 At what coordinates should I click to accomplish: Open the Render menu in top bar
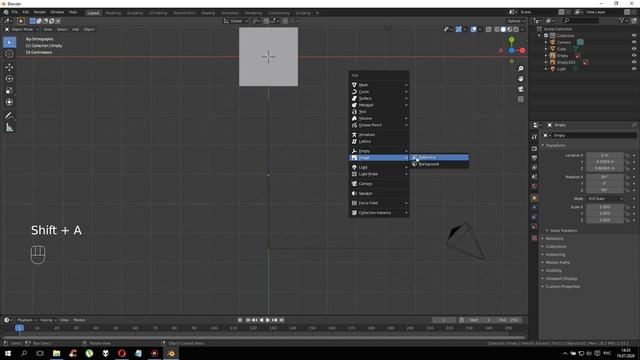point(40,12)
